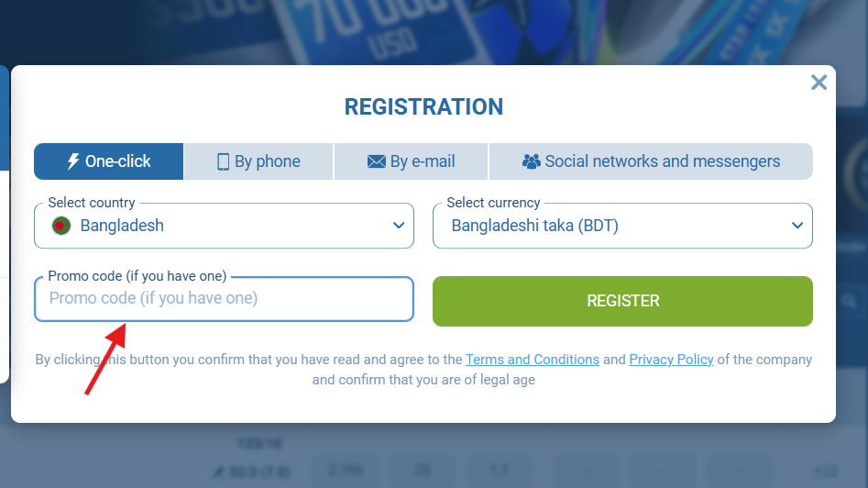Click the envelope icon for e-mail registration

tap(376, 161)
